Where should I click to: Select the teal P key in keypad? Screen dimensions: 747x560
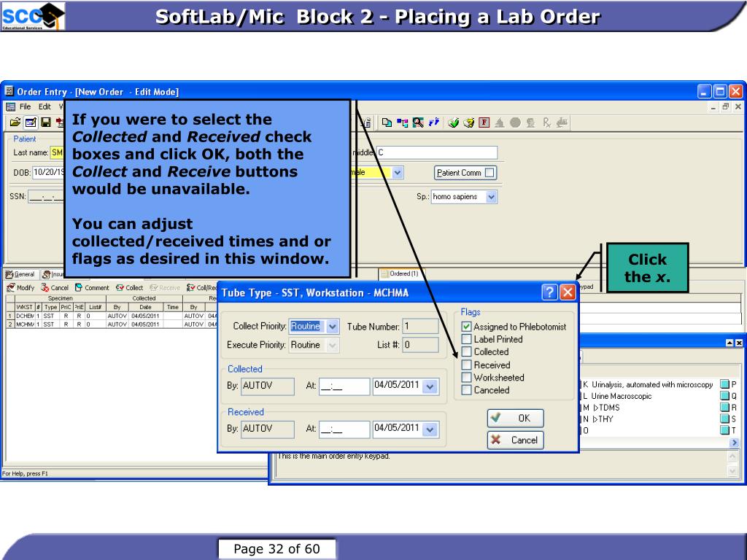(x=724, y=384)
